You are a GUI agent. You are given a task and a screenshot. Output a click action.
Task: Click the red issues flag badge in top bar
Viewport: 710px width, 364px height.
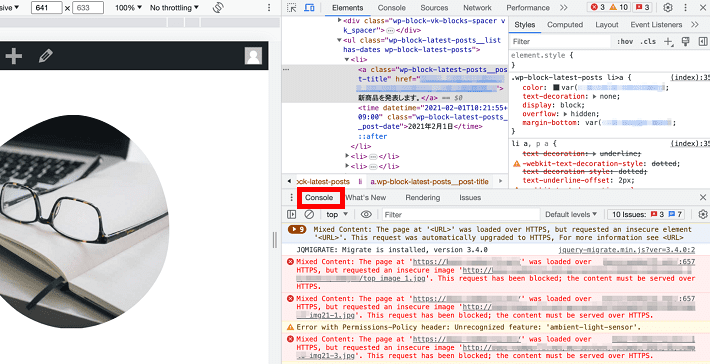point(643,8)
